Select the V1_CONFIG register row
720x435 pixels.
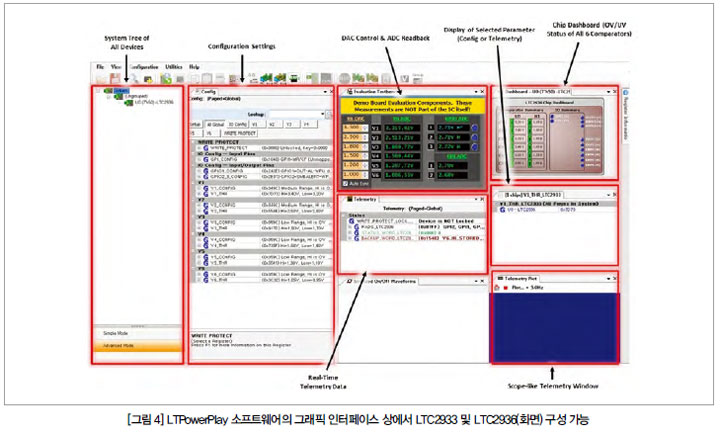click(x=264, y=188)
